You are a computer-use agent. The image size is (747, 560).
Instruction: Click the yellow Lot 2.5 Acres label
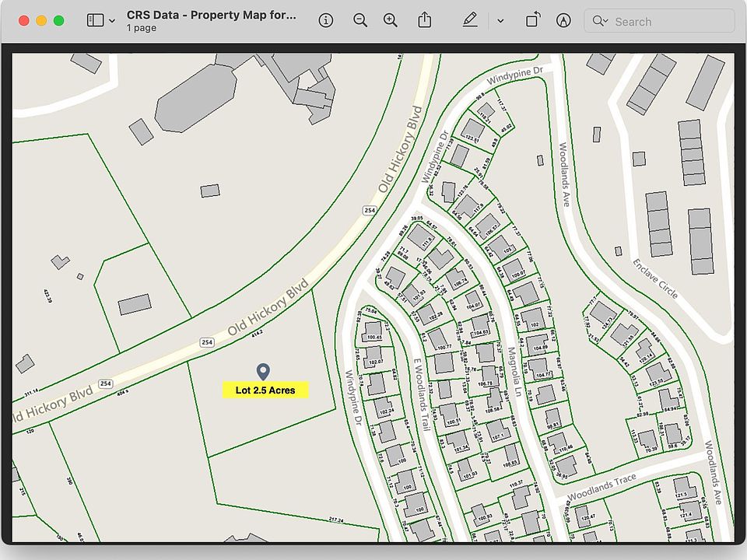tap(265, 390)
